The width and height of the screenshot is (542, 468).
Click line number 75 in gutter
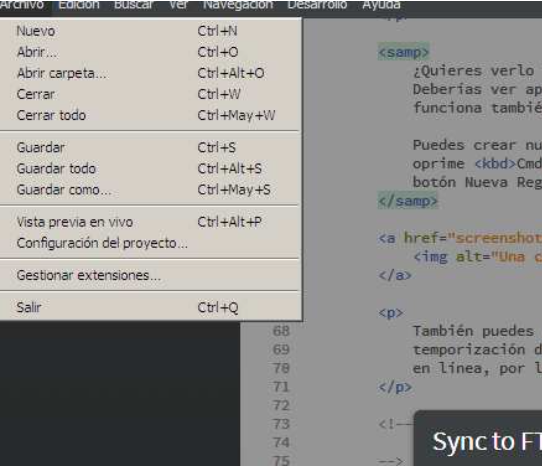pyautogui.click(x=281, y=461)
